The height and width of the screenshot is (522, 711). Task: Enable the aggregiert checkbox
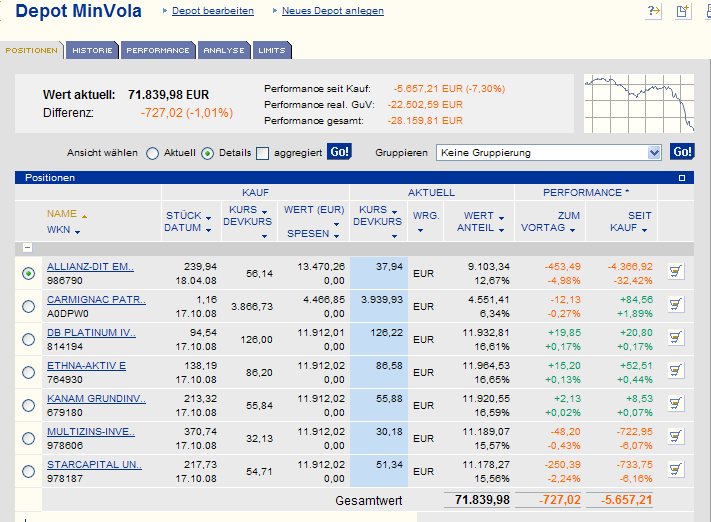[262, 153]
